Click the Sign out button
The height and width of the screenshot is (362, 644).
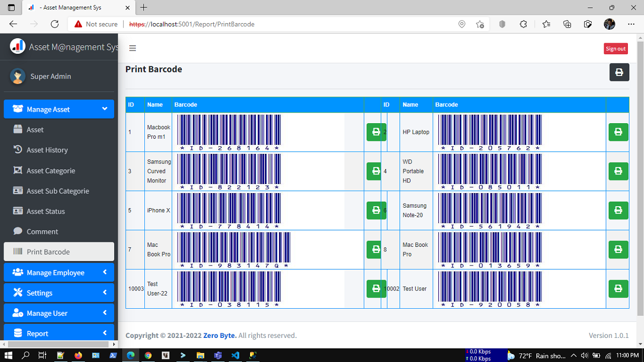pyautogui.click(x=616, y=49)
